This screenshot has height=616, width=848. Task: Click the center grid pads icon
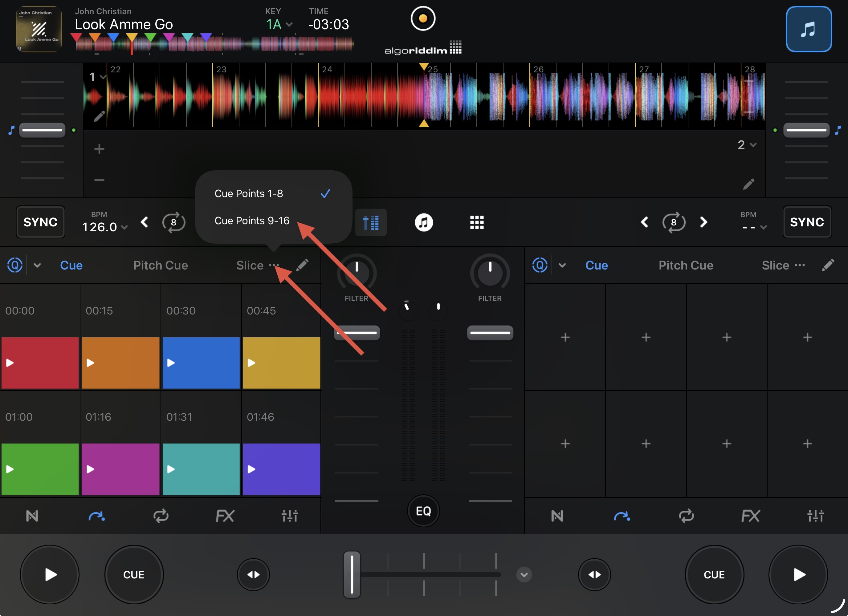point(477,222)
